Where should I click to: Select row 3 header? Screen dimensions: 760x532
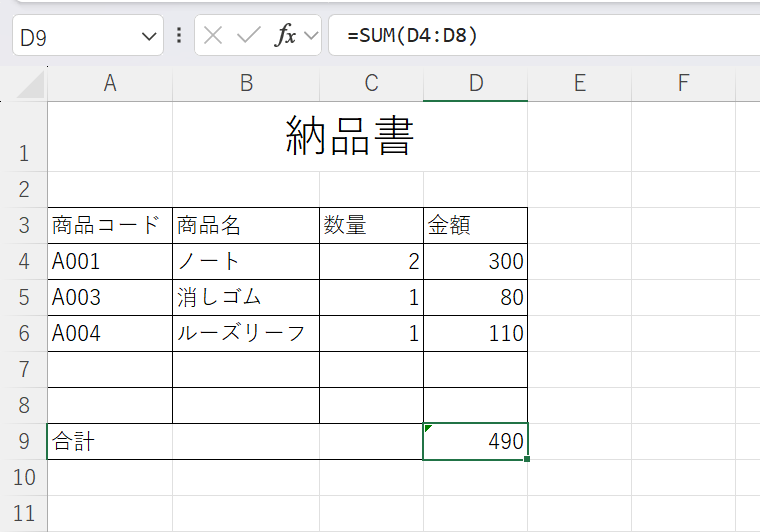point(24,225)
